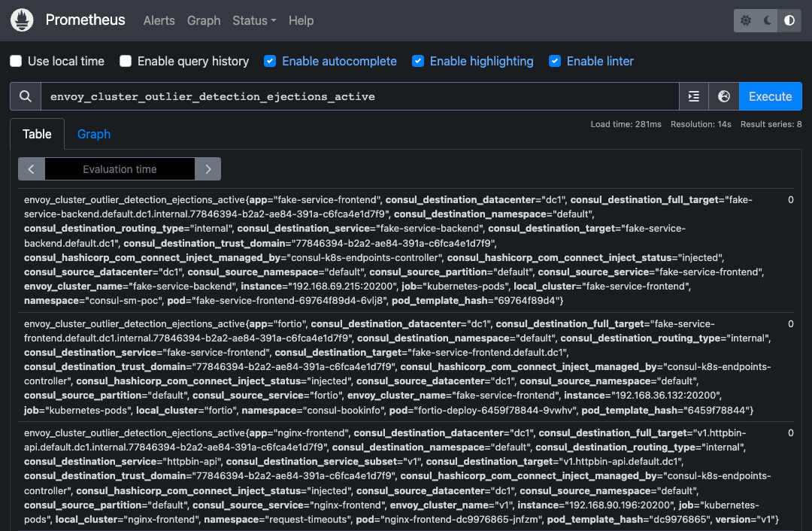Image resolution: width=812 pixels, height=531 pixels.
Task: Disable the Enable linter checkbox
Action: coord(554,61)
